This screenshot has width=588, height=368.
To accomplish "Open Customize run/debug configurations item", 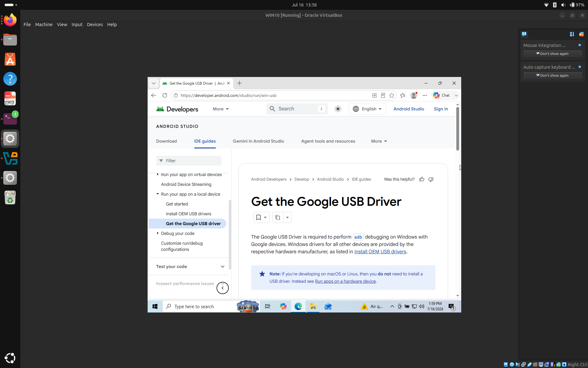I will pyautogui.click(x=182, y=246).
